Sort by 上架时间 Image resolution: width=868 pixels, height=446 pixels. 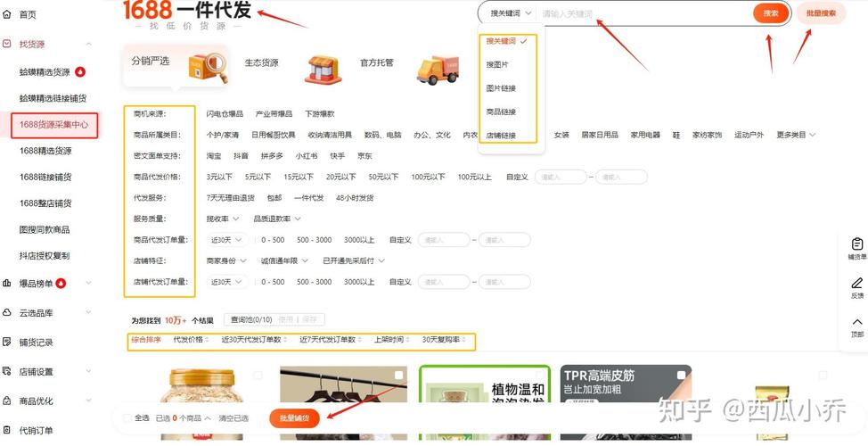point(392,339)
